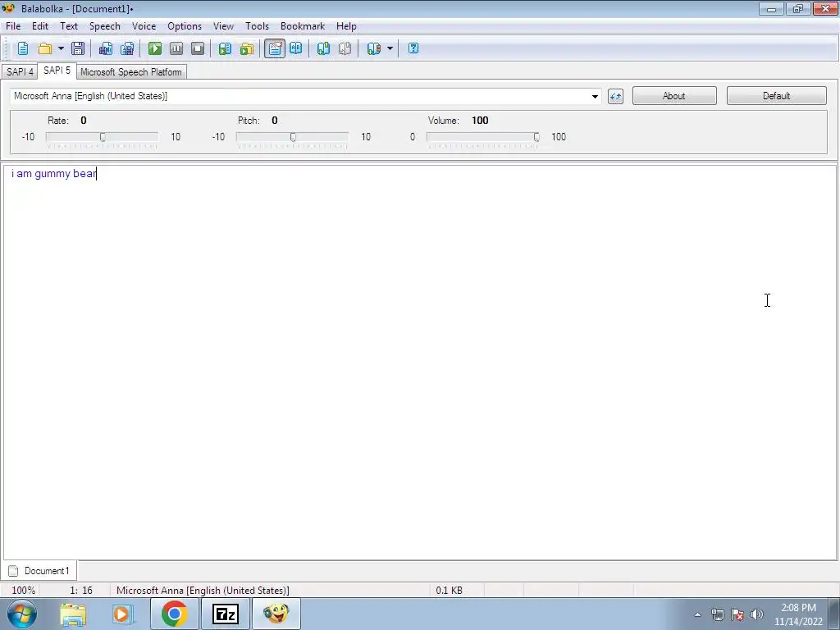840x630 pixels.
Task: Open help with the question mark icon
Action: pyautogui.click(x=413, y=48)
